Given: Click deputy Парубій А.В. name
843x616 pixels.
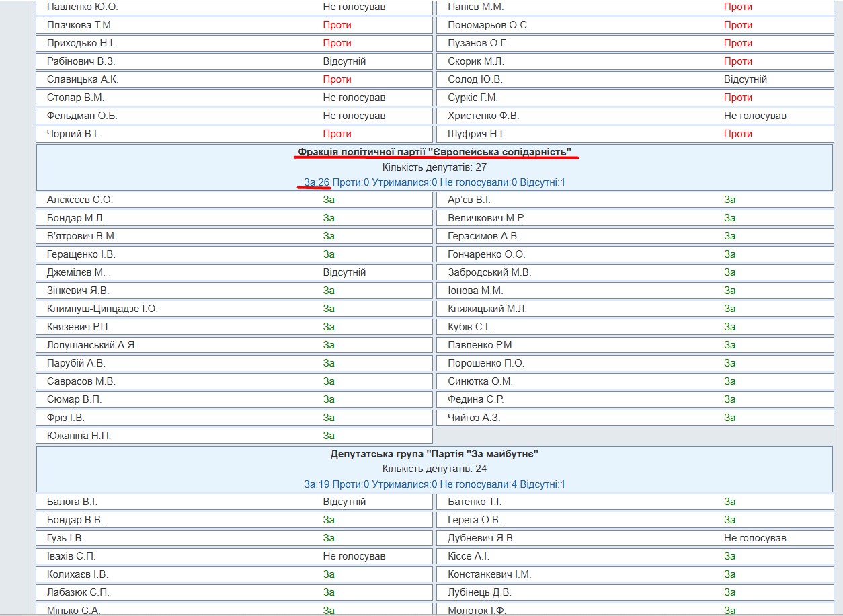Looking at the screenshot, I should 76,363.
